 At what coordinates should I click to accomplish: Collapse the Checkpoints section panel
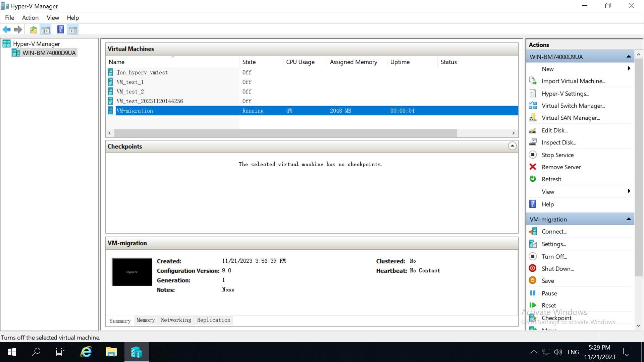[512, 146]
